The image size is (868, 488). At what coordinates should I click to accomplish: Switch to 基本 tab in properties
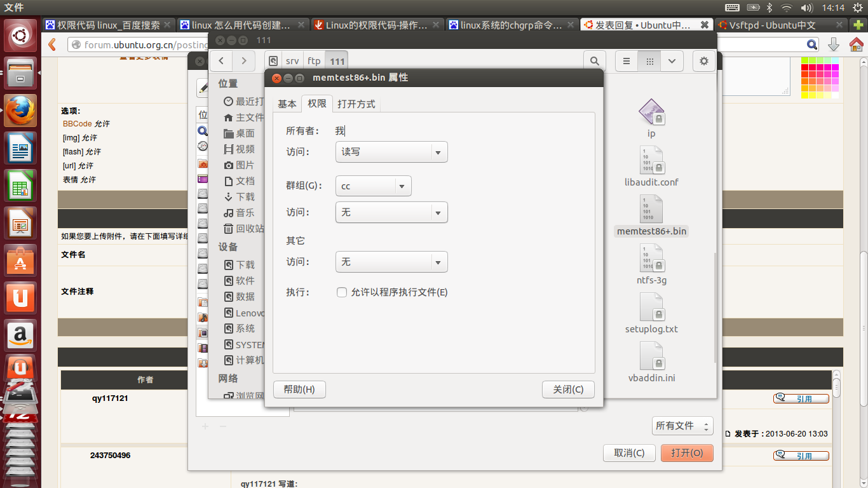click(x=287, y=104)
